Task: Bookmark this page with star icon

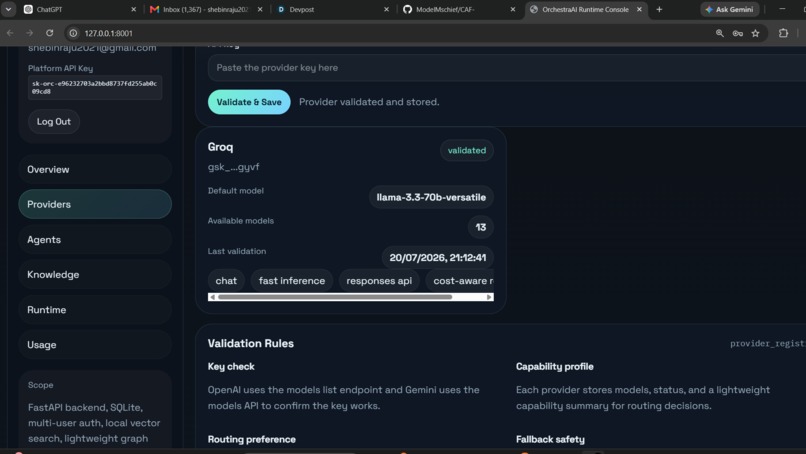Action: click(x=755, y=33)
